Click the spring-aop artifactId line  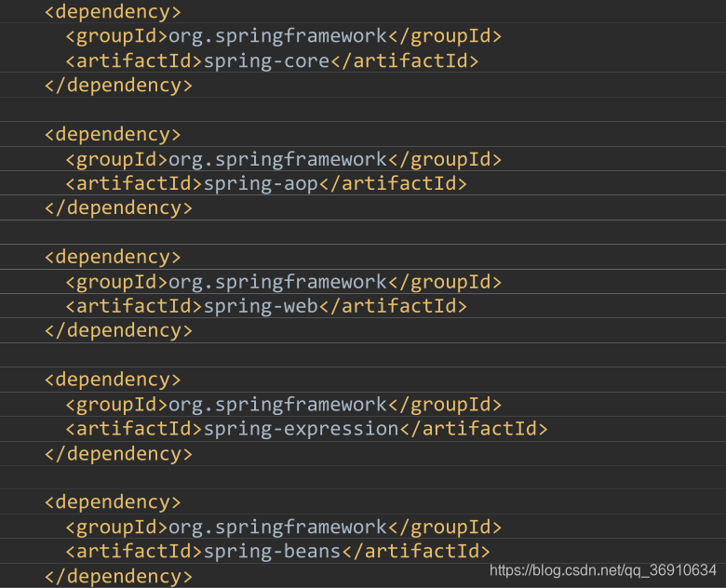click(266, 183)
